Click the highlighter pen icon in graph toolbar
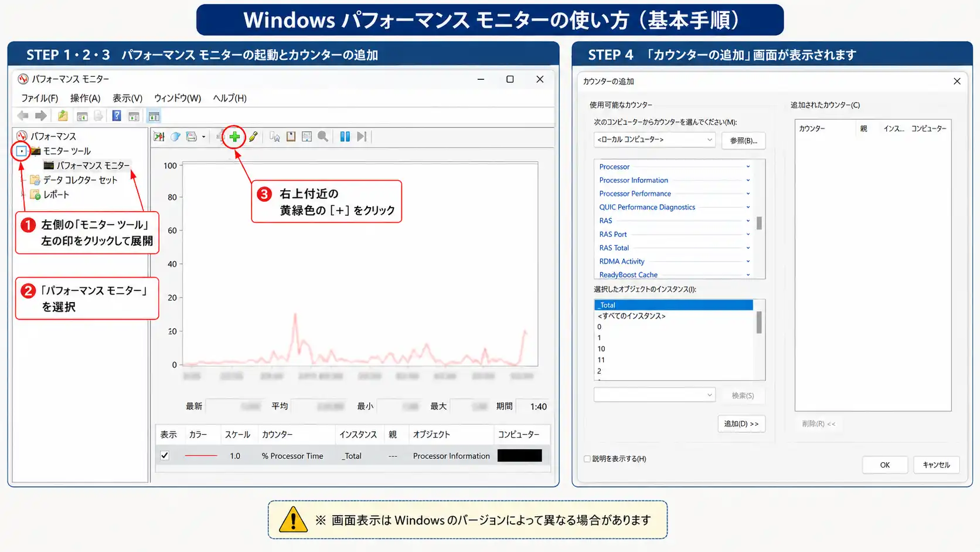 point(253,137)
